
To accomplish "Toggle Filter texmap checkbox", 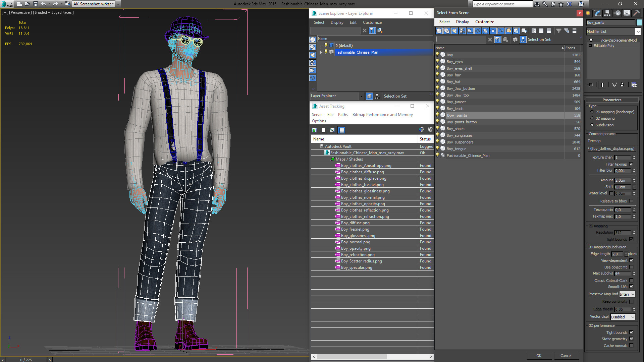I will [631, 164].
